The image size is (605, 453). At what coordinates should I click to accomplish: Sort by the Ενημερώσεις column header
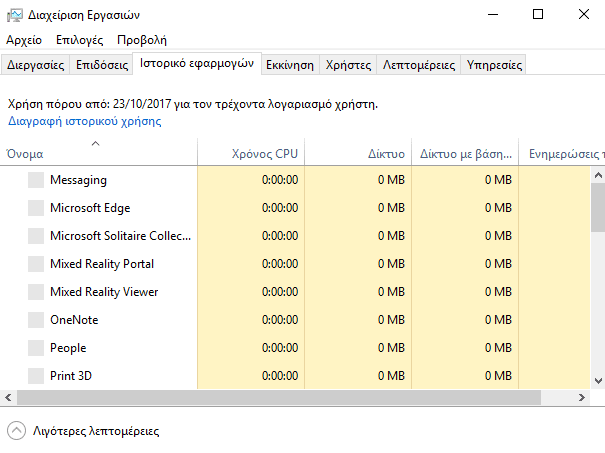click(x=562, y=152)
